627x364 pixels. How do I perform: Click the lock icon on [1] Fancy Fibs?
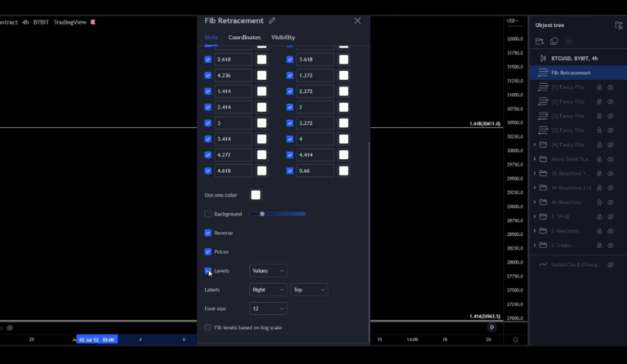pyautogui.click(x=599, y=87)
